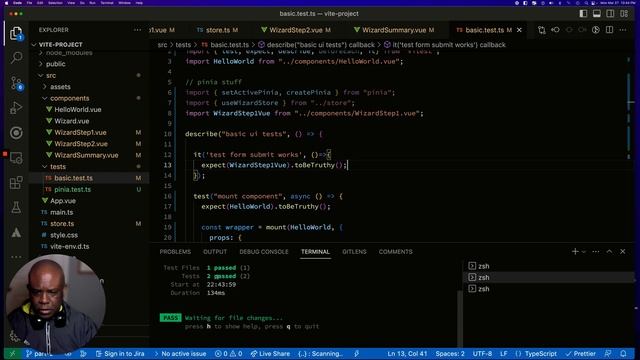This screenshot has height=360, width=640.
Task: Open the GITLENS panel tab
Action: click(354, 251)
